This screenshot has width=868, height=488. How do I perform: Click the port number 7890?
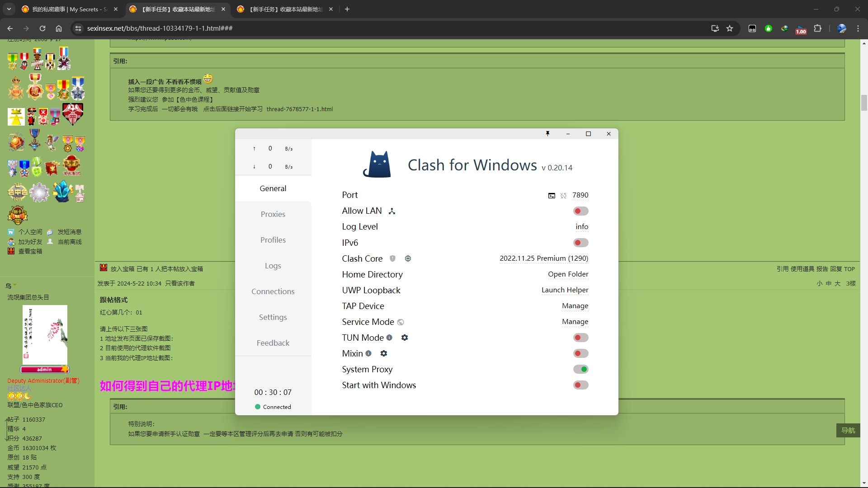point(580,195)
